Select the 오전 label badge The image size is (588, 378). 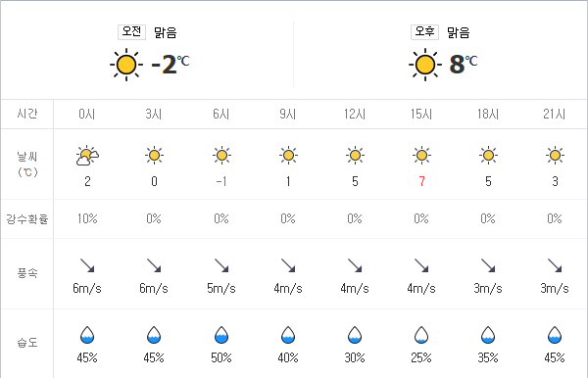pos(131,32)
